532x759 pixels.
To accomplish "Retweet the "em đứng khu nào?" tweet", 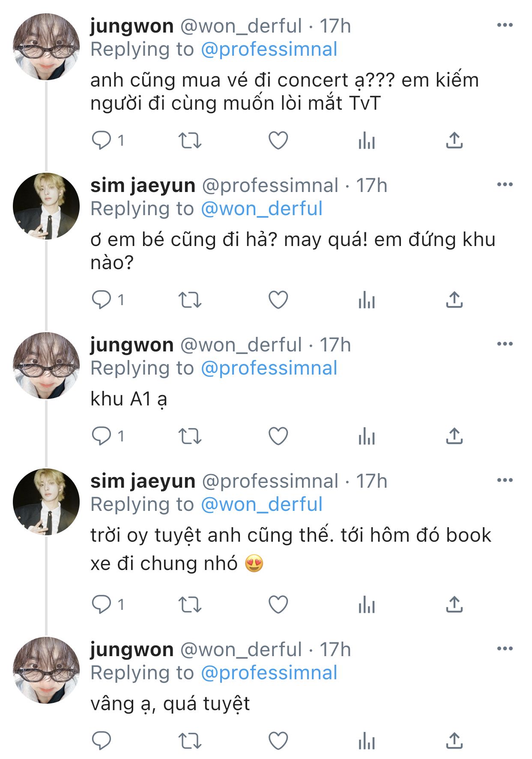I will (x=190, y=300).
